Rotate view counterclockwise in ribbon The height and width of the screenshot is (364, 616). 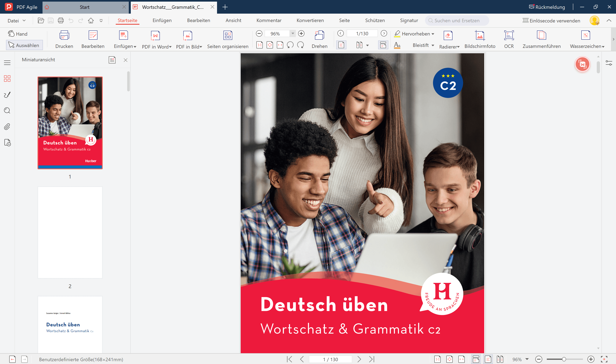point(290,45)
